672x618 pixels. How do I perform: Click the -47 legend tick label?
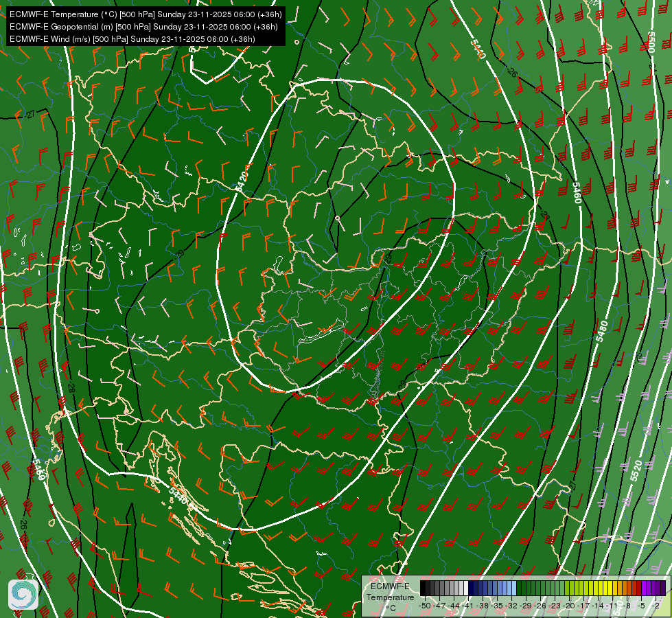(x=439, y=606)
